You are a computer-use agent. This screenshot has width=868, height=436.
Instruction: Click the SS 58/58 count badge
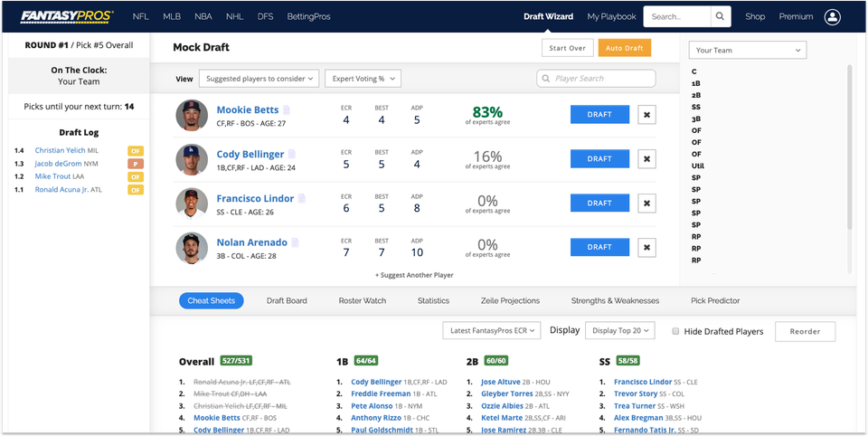point(627,361)
